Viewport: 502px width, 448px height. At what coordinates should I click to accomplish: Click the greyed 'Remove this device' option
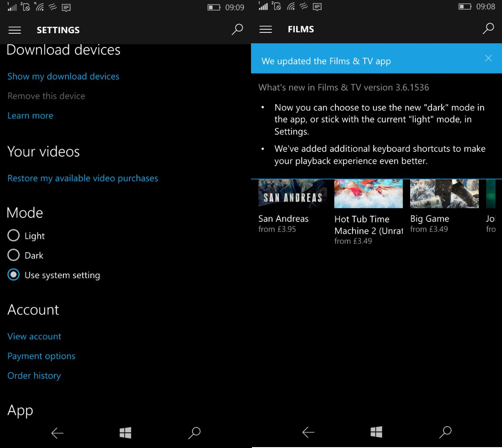pyautogui.click(x=46, y=96)
